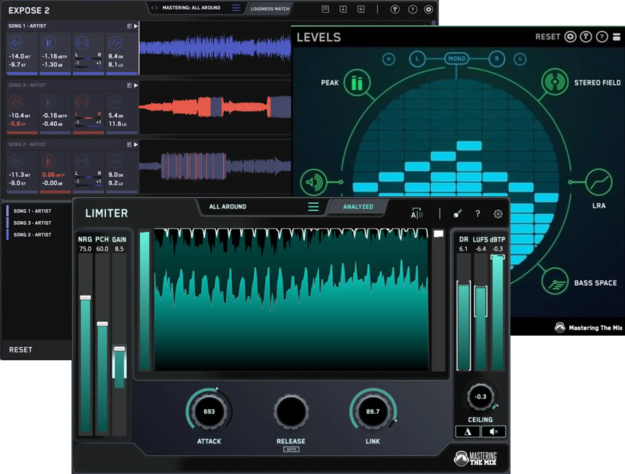Open Stereo Field section icon in Levels
The height and width of the screenshot is (474, 625).
pos(554,82)
